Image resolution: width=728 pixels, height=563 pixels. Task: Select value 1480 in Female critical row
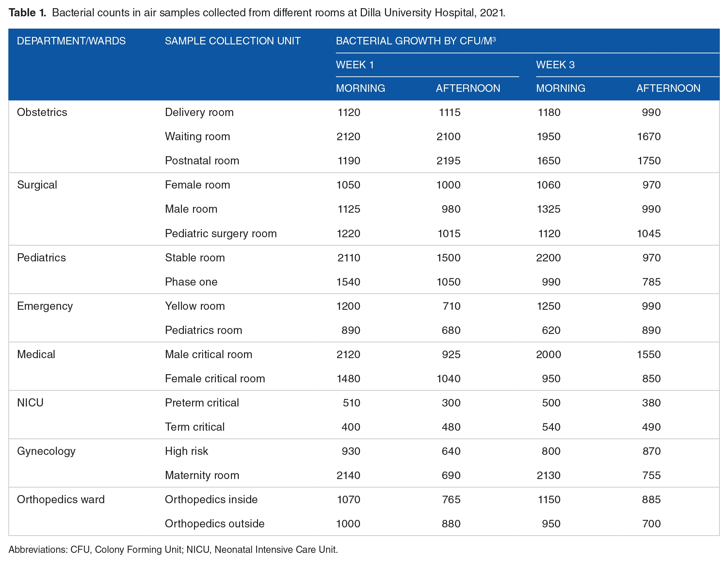[348, 379]
